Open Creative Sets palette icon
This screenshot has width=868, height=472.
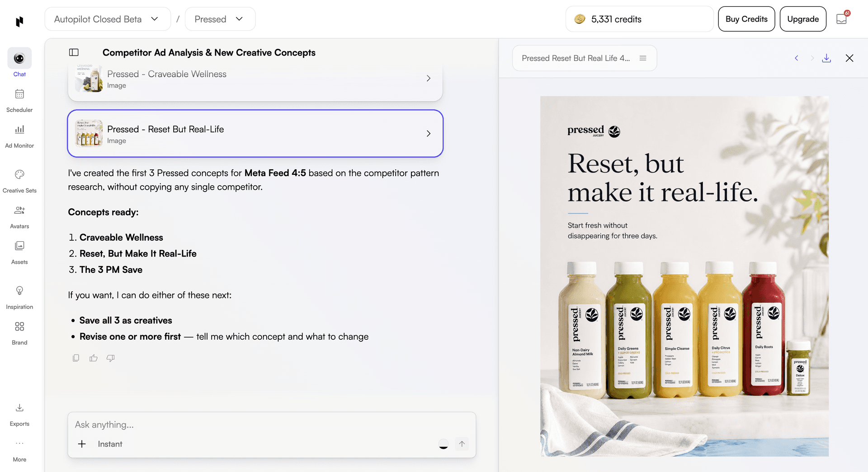point(19,174)
